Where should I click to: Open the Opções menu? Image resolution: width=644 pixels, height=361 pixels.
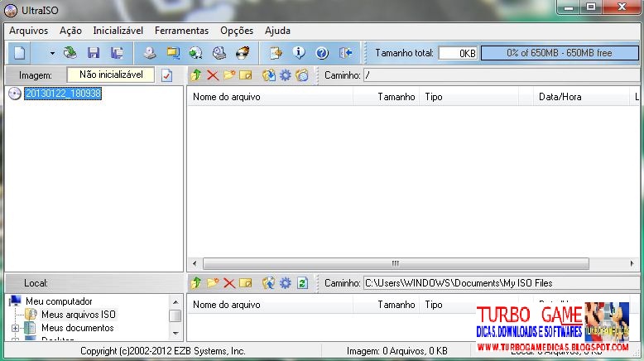tap(237, 31)
